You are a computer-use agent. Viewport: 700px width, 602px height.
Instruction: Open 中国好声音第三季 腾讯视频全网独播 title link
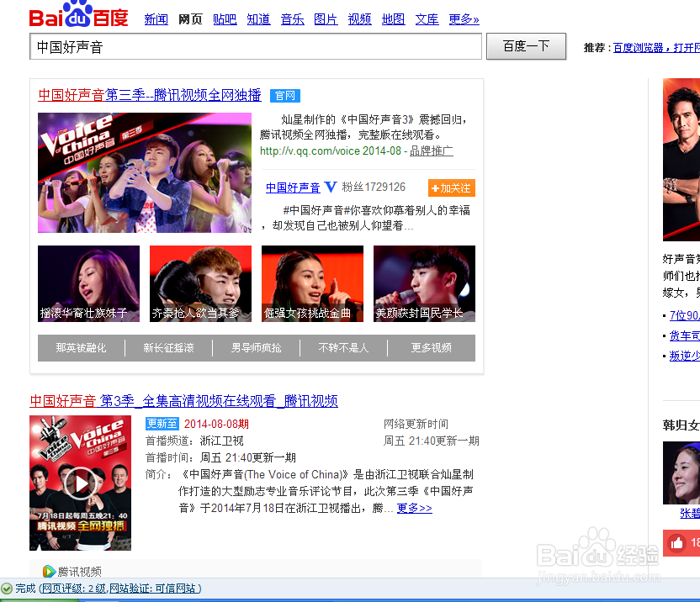coord(150,95)
